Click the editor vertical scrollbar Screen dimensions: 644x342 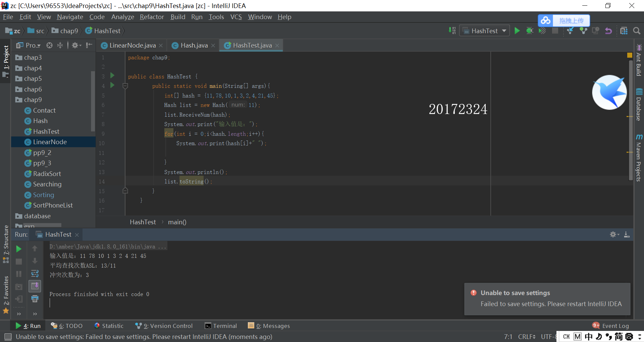click(631, 121)
